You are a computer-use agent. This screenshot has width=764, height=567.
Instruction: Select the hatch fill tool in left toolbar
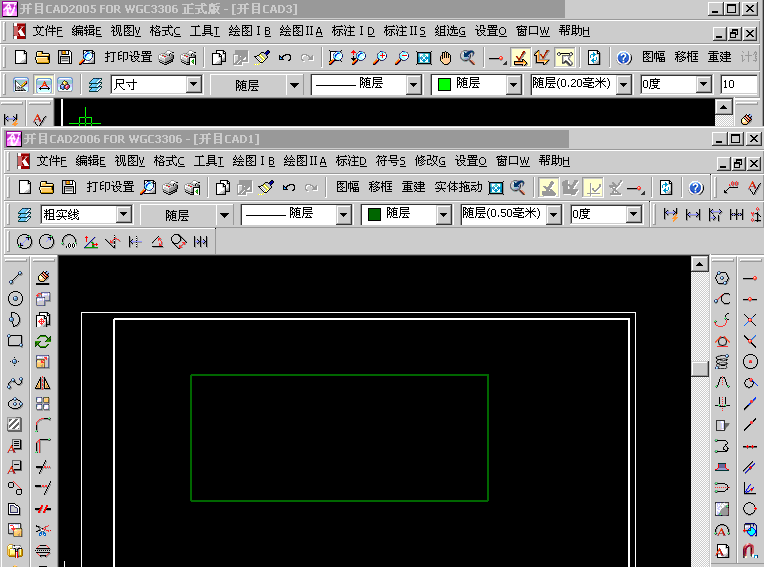[x=15, y=424]
